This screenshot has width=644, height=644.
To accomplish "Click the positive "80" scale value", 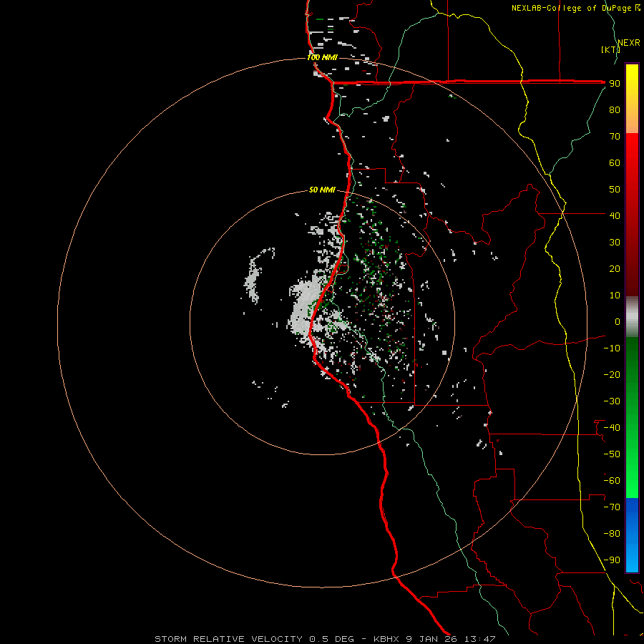I will (615, 109).
